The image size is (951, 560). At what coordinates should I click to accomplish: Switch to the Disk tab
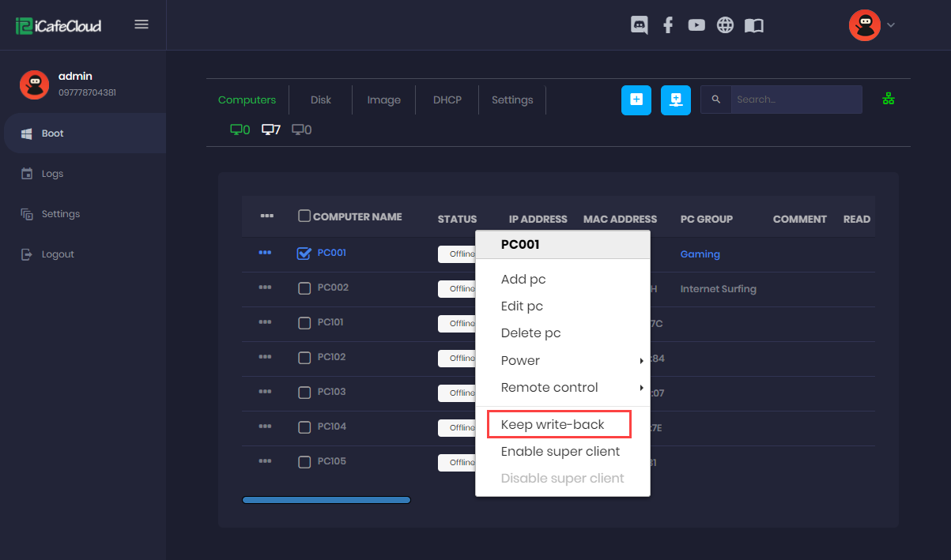click(320, 100)
